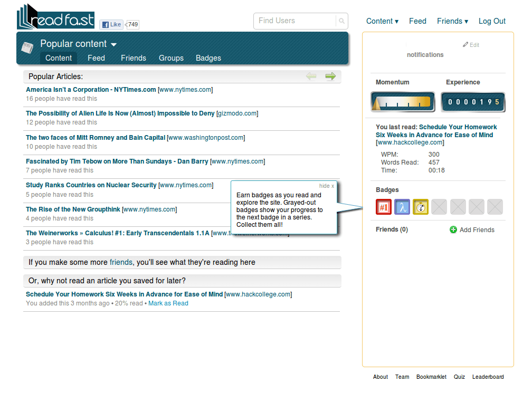Click the Words Read value 457

[434, 162]
